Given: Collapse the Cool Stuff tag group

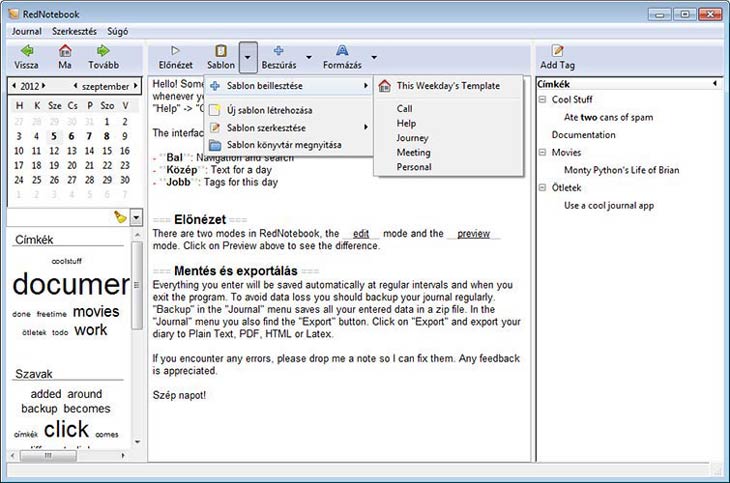Looking at the screenshot, I should pos(543,100).
